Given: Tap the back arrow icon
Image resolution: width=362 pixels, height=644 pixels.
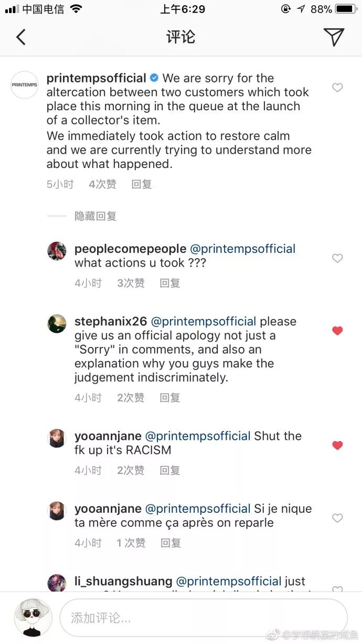Looking at the screenshot, I should [20, 37].
